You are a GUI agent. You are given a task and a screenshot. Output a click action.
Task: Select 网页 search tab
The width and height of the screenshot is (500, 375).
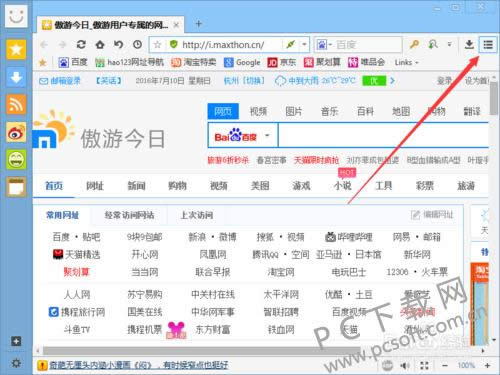coord(223,111)
